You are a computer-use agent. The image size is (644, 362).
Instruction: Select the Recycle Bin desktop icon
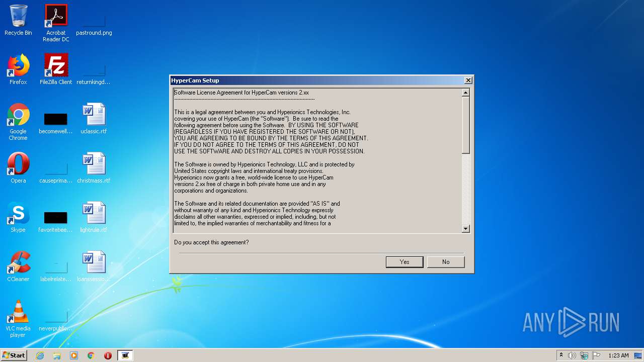click(18, 20)
